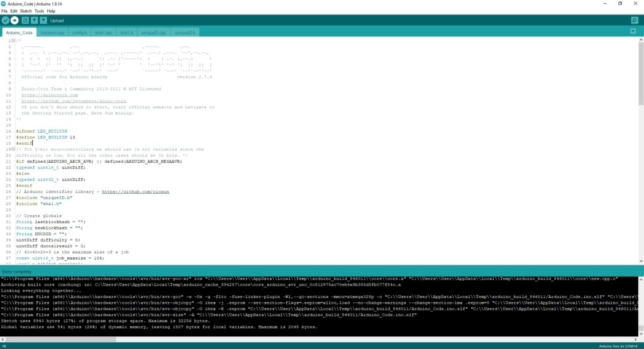Click the '#define LED_BUILTIN 13' code line
This screenshot has height=349, width=644.
click(45, 138)
